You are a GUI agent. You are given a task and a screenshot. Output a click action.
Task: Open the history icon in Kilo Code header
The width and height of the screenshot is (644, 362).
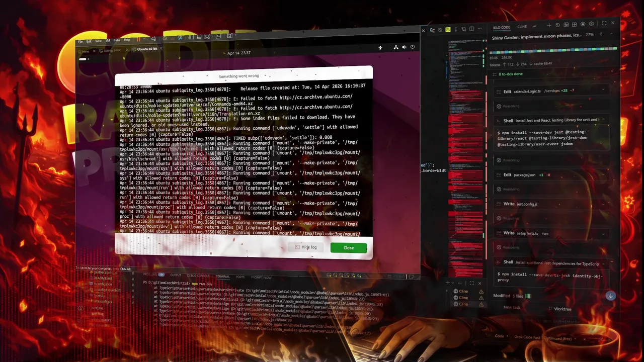pyautogui.click(x=557, y=25)
